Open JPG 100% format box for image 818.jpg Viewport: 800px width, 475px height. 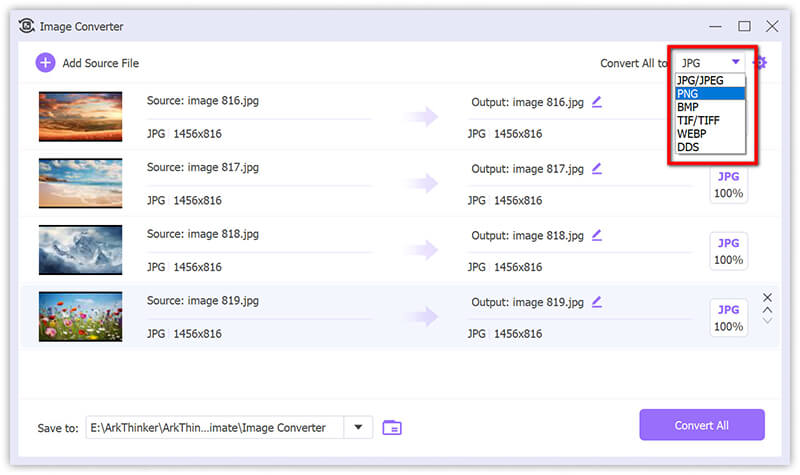pyautogui.click(x=729, y=251)
